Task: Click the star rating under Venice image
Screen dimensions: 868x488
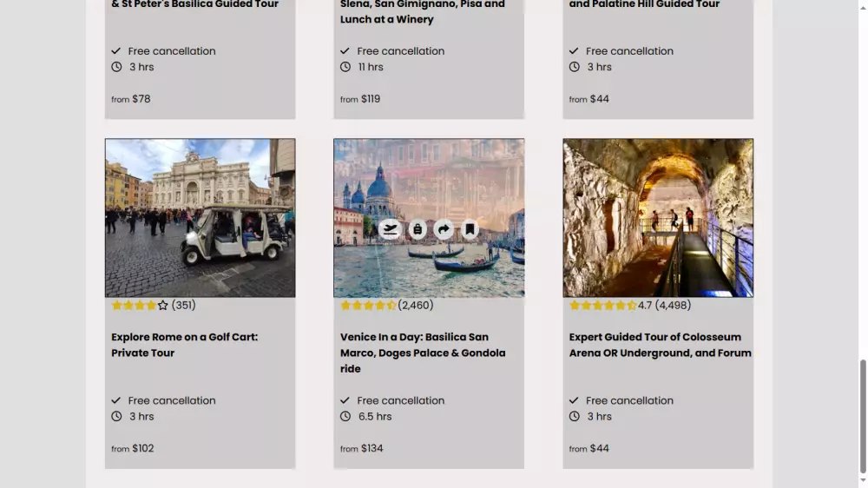Action: point(368,306)
